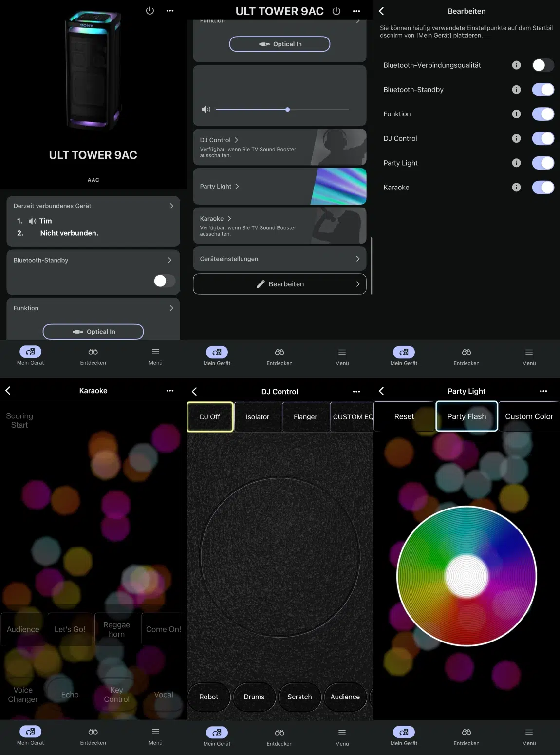Screen dimensions: 560x755
Task: Open the Party Light card chevron
Action: [237, 187]
